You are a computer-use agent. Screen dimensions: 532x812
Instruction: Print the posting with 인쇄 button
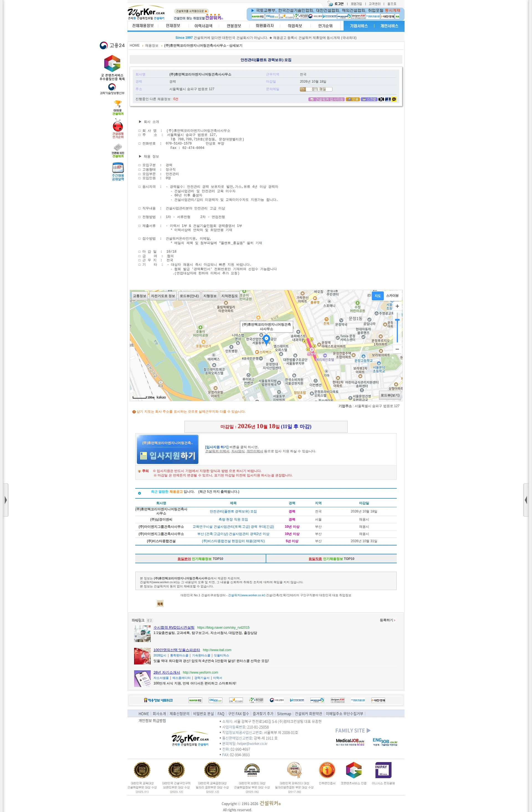(353, 99)
